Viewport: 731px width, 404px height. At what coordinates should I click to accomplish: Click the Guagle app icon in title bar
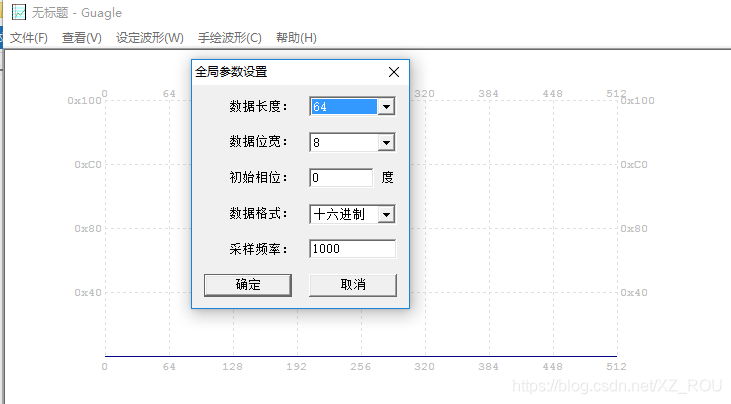coord(19,12)
